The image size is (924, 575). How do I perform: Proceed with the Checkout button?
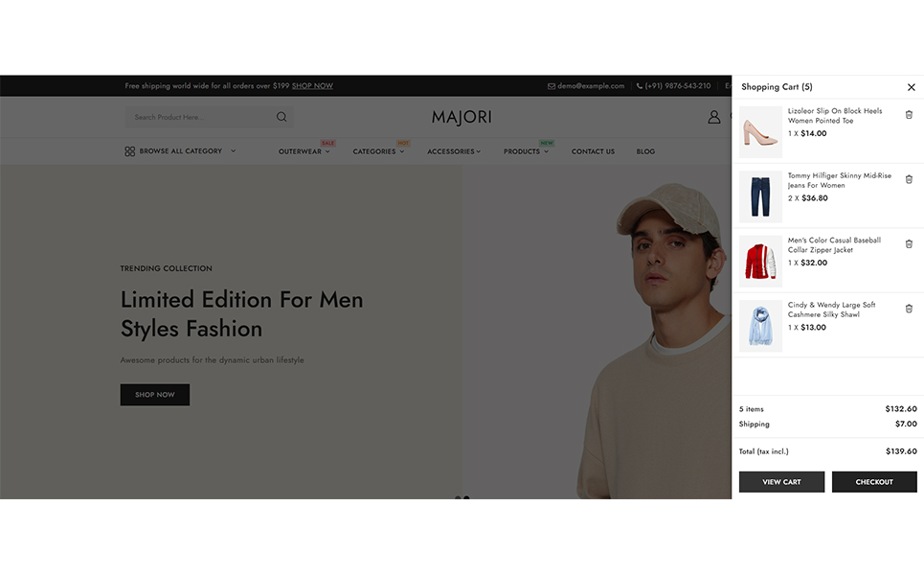(873, 482)
